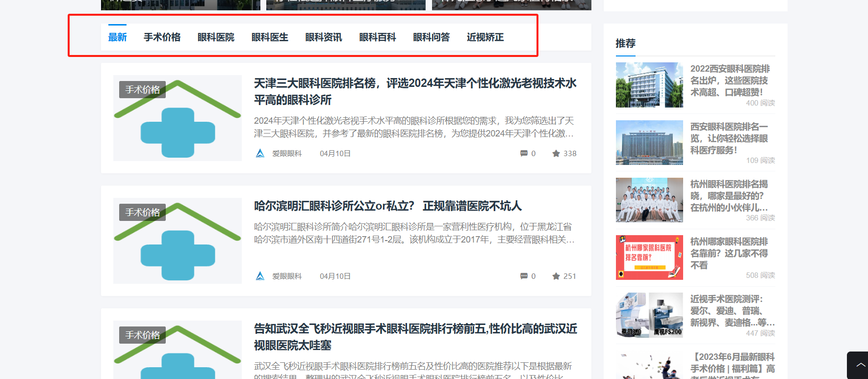The image size is (868, 379).
Task: Open the 眼科百科 tab
Action: tap(378, 37)
